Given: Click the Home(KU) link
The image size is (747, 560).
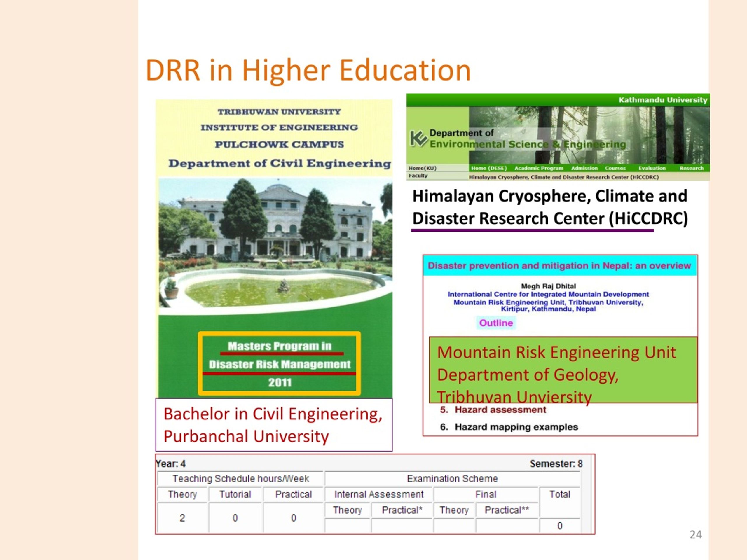Looking at the screenshot, I should click(423, 168).
